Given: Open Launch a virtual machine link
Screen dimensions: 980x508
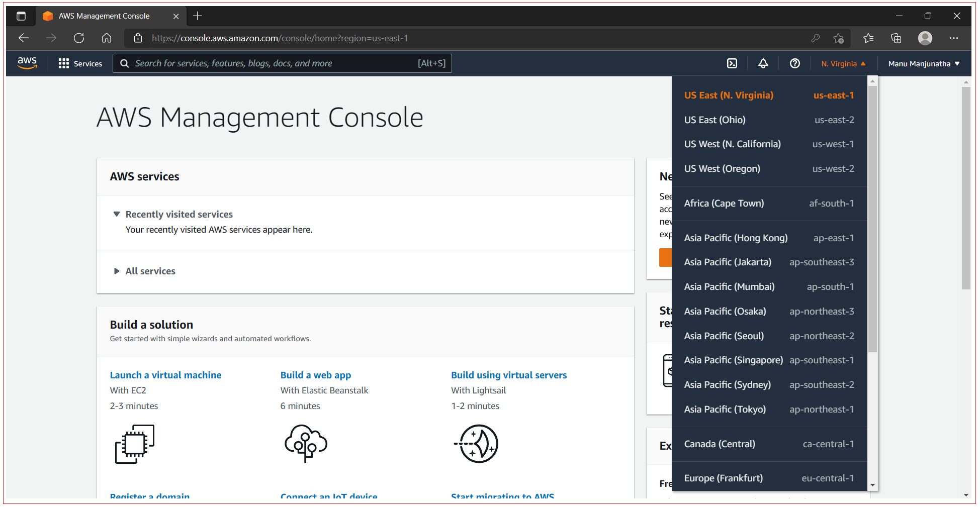Looking at the screenshot, I should (165, 375).
